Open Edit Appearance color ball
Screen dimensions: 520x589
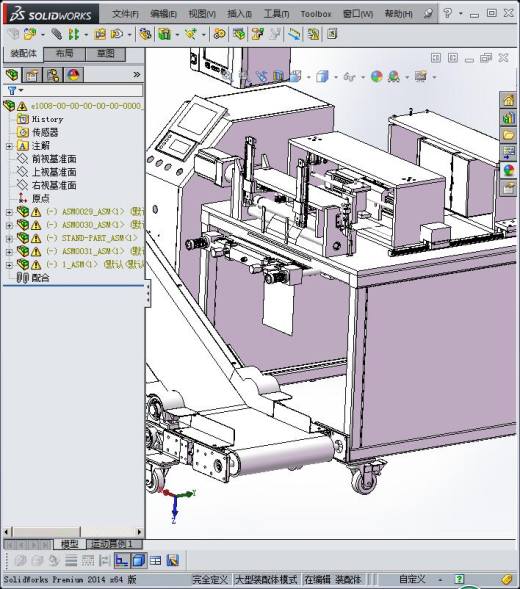pos(376,77)
